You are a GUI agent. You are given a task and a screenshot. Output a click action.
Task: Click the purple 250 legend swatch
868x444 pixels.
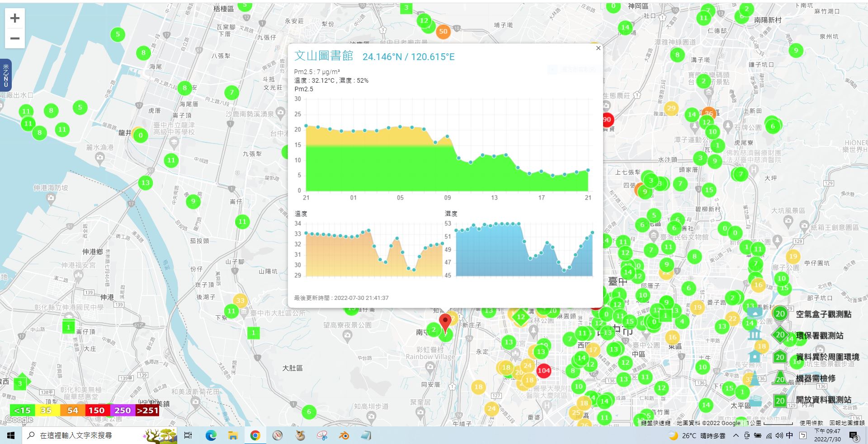(122, 410)
